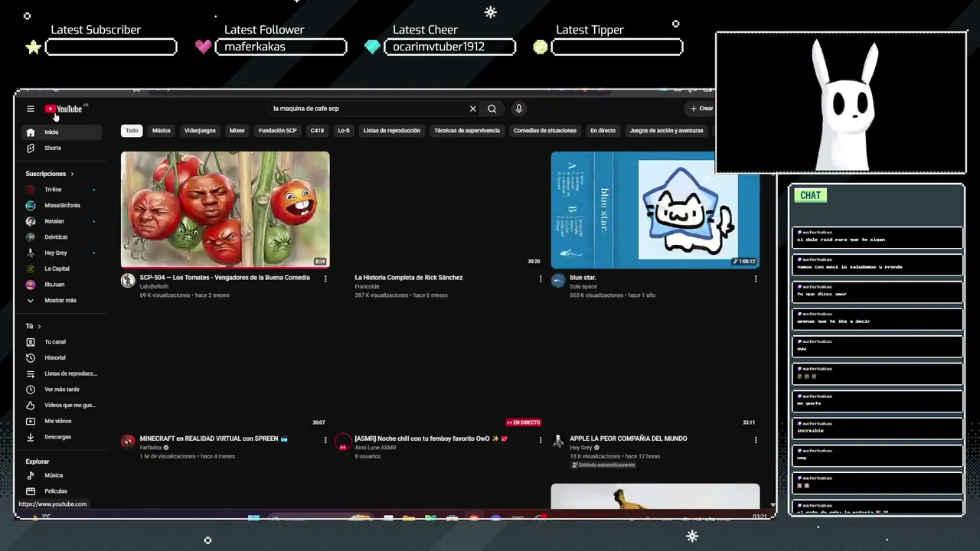Image resolution: width=980 pixels, height=551 pixels.
Task: Open the Mis videos icon
Action: pos(31,421)
